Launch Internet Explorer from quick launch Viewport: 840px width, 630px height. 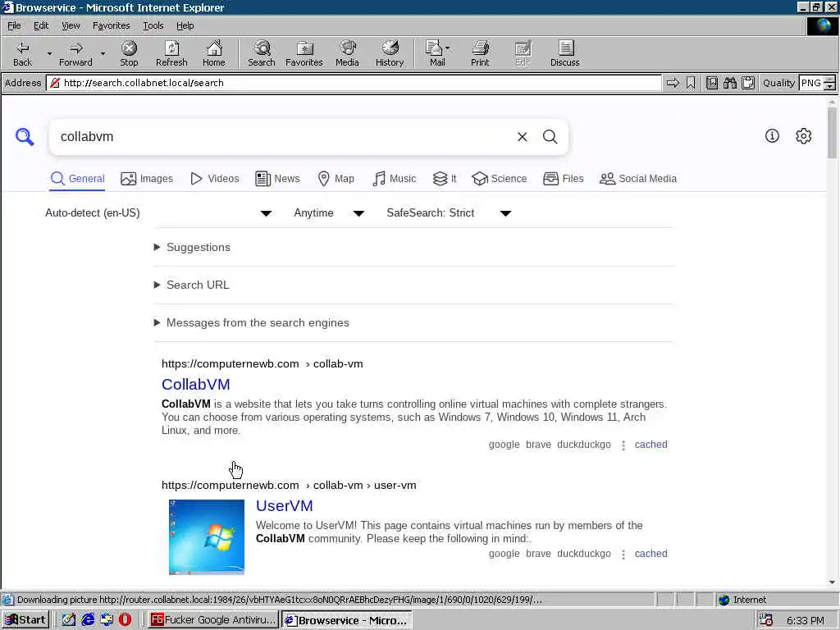(x=88, y=620)
